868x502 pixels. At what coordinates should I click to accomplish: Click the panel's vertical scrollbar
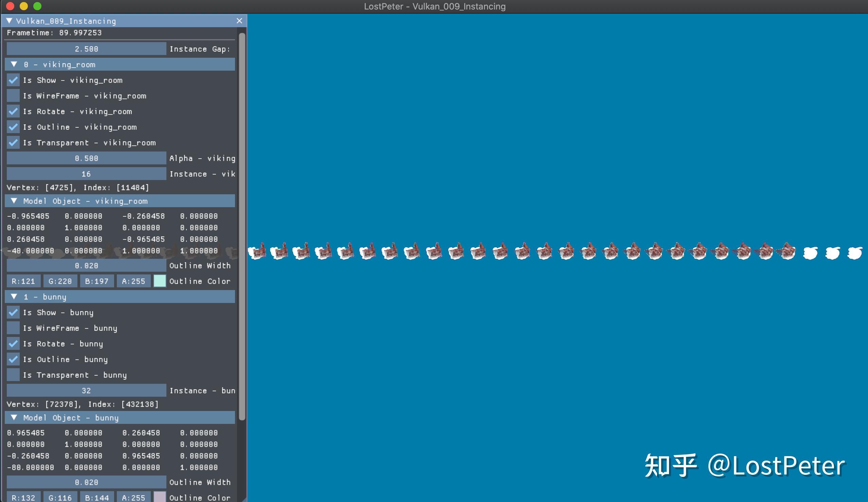click(242, 226)
